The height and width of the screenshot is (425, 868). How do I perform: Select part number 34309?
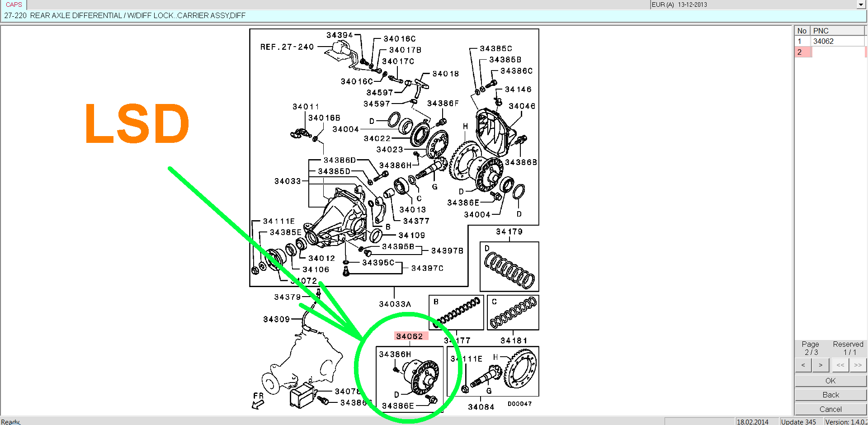276,320
